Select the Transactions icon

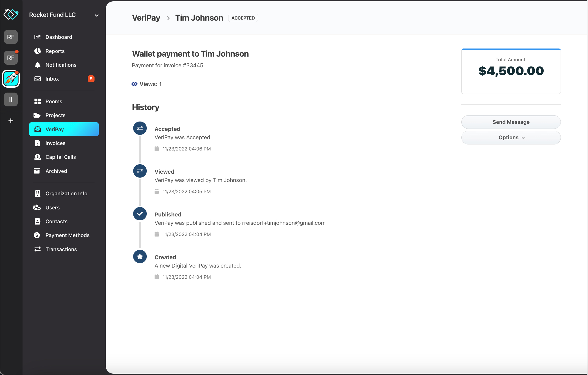coord(37,249)
